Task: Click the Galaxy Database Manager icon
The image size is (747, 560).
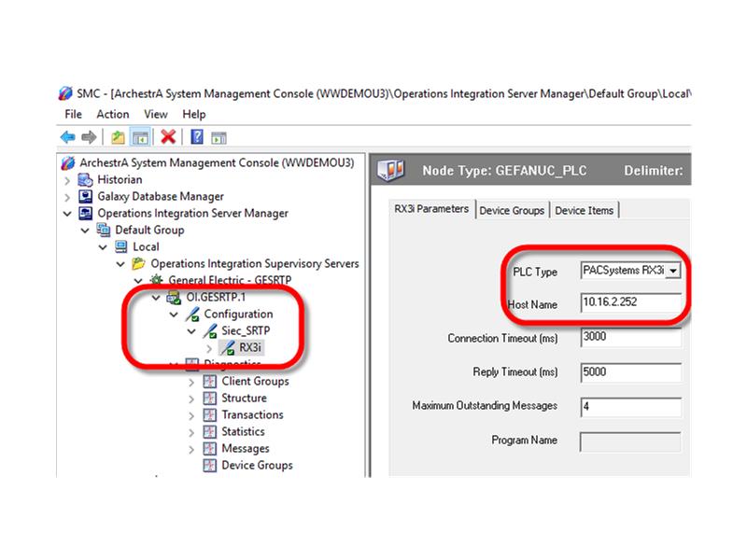Action: tap(85, 197)
